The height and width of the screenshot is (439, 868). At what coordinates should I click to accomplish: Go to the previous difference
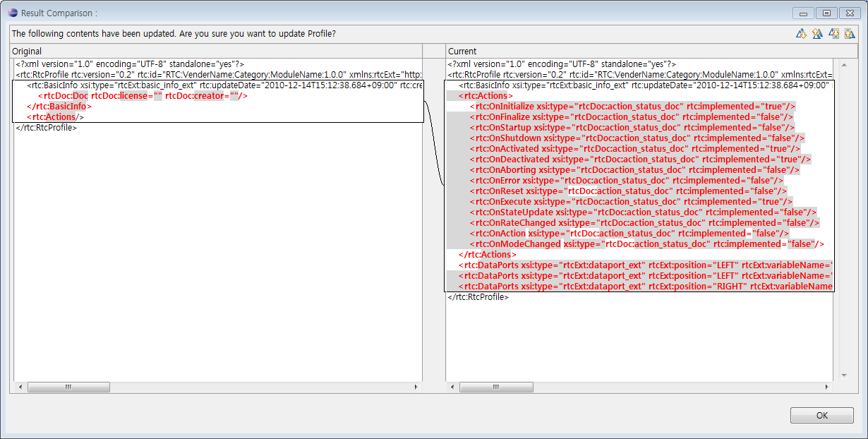(x=817, y=33)
